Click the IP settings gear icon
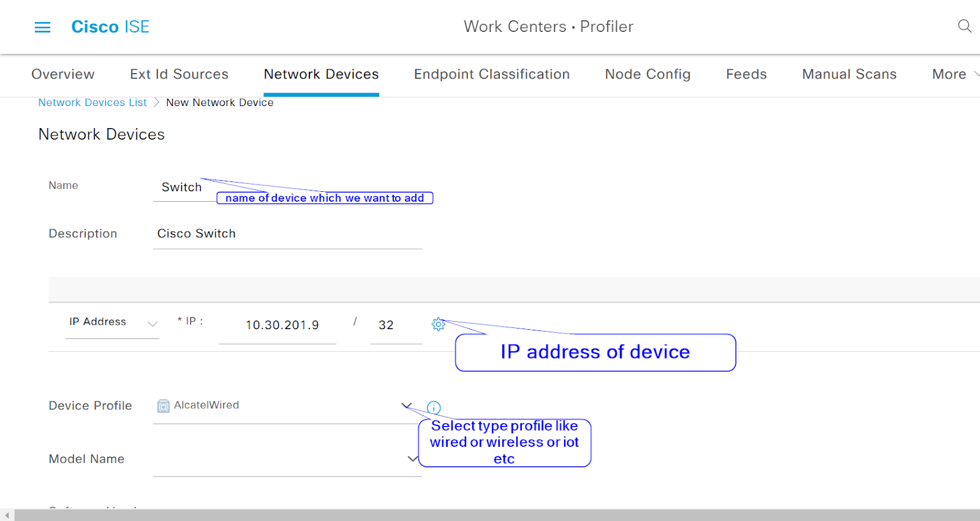Viewport: 980px width, 521px height. point(439,324)
